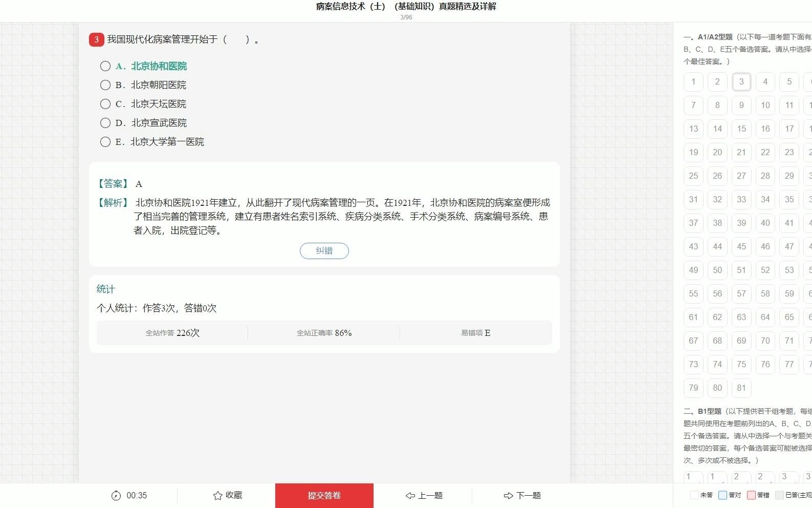Jump to question 2 in answer sheet

pos(717,82)
